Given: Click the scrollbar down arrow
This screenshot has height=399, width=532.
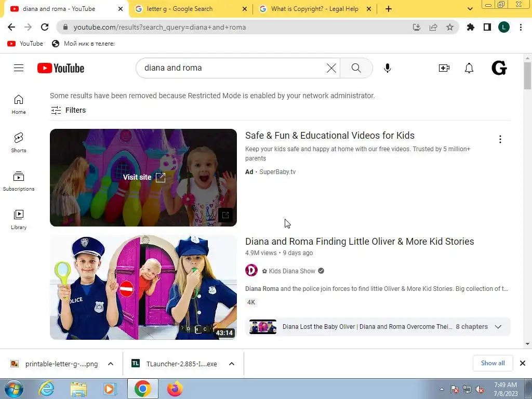Looking at the screenshot, I should pos(528,344).
